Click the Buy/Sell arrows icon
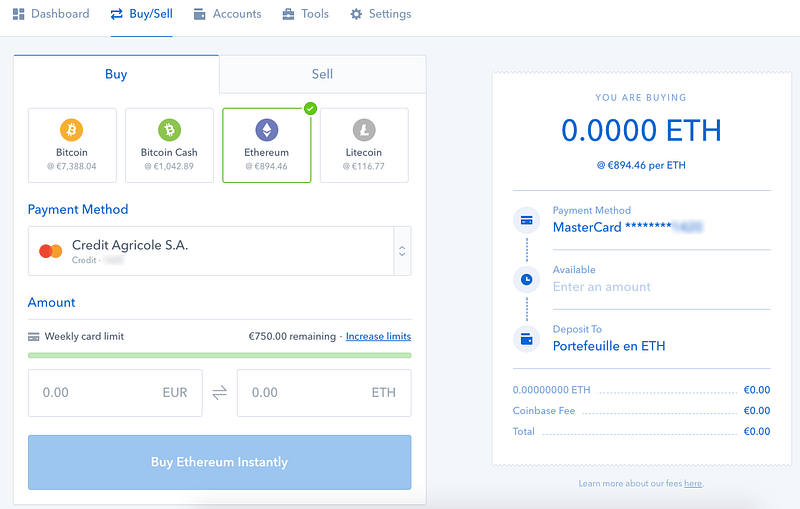 point(117,14)
